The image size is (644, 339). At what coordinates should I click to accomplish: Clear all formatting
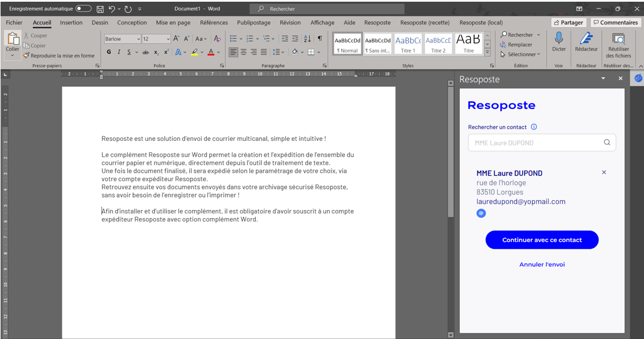pos(217,39)
